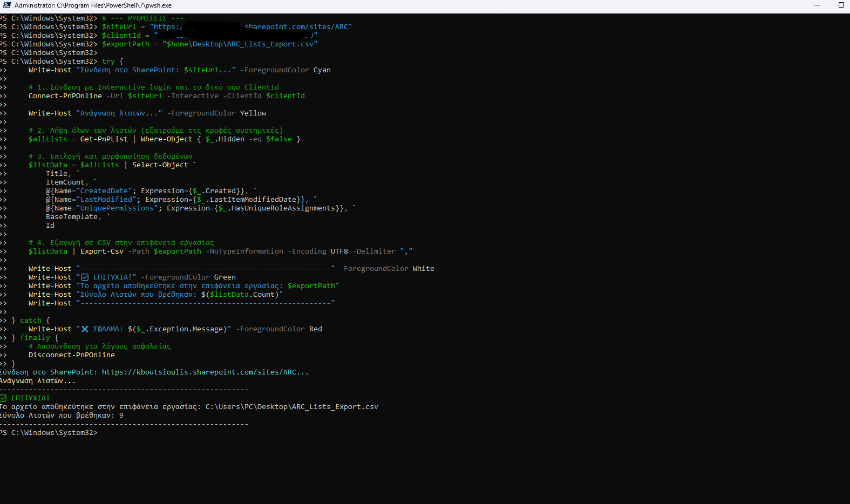850x504 pixels.
Task: Click the list count value 9 in output
Action: (x=121, y=416)
